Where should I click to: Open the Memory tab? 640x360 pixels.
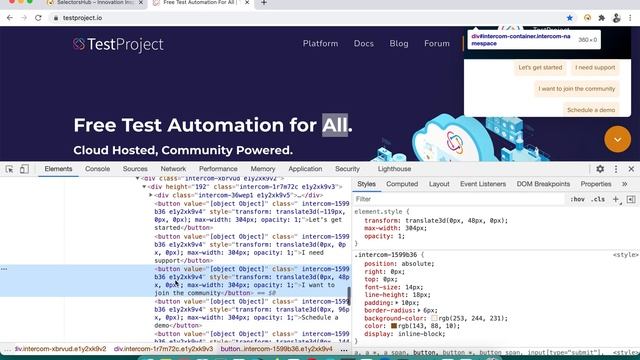(263, 169)
